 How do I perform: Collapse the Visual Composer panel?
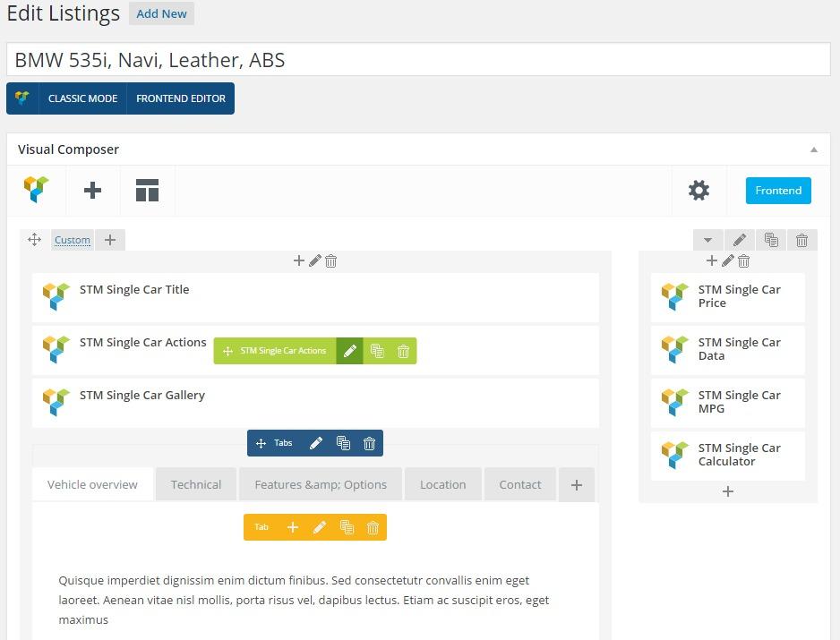tap(813, 149)
